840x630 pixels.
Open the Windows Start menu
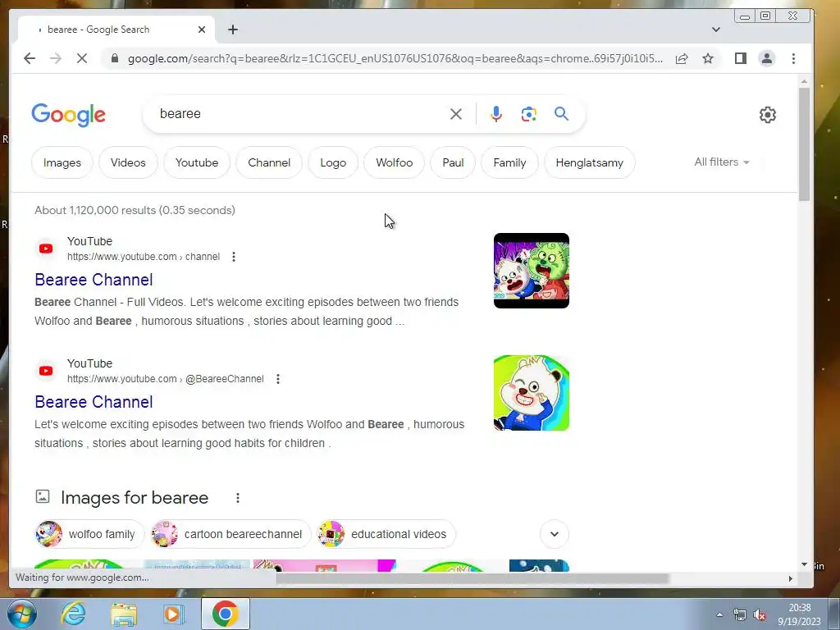pos(22,614)
